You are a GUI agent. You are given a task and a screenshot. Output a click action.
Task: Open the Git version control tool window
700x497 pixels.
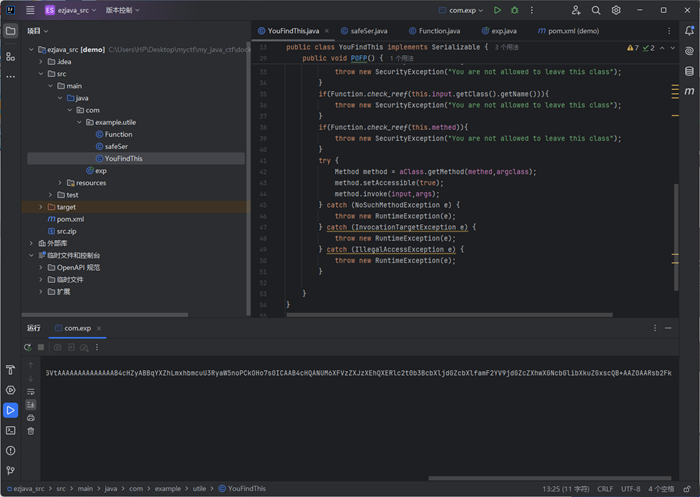coord(11,470)
